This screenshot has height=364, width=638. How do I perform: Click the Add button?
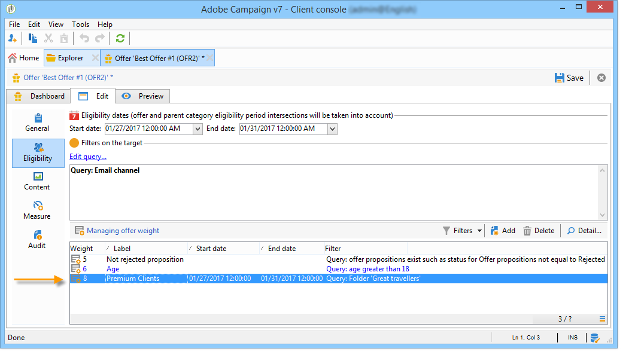point(503,231)
